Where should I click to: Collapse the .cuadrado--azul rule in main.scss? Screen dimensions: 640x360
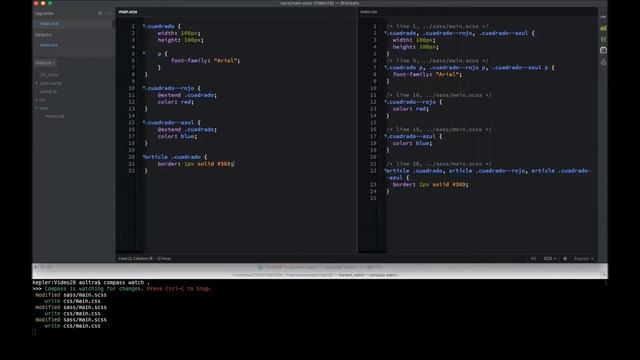point(144,122)
